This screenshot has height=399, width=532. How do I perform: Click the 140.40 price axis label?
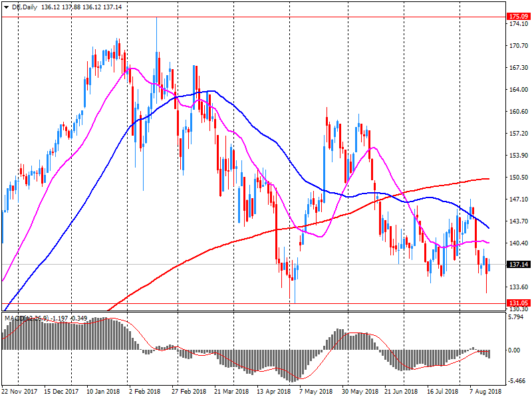pyautogui.click(x=519, y=243)
